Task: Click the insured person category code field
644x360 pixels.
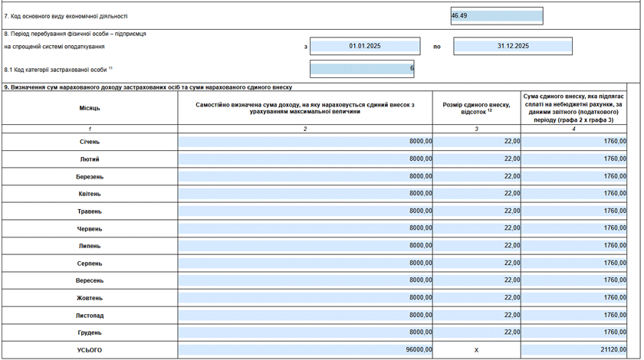Action: click(x=362, y=69)
